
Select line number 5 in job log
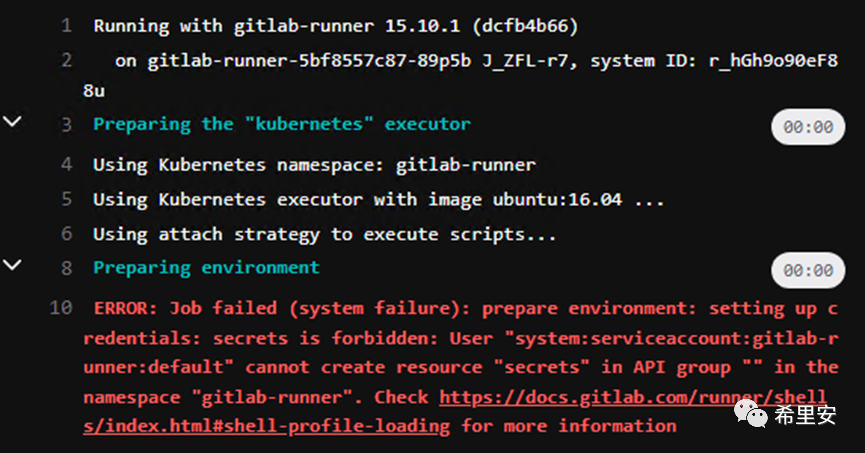coord(66,199)
